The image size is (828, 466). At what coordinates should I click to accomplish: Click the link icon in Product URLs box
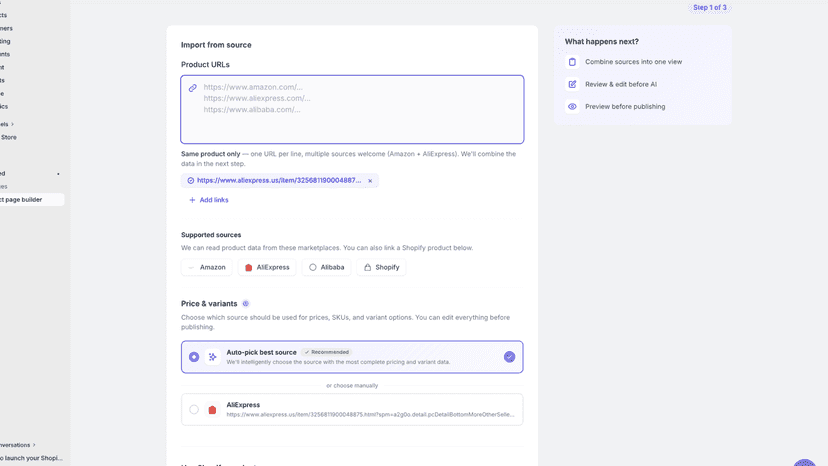tap(193, 88)
